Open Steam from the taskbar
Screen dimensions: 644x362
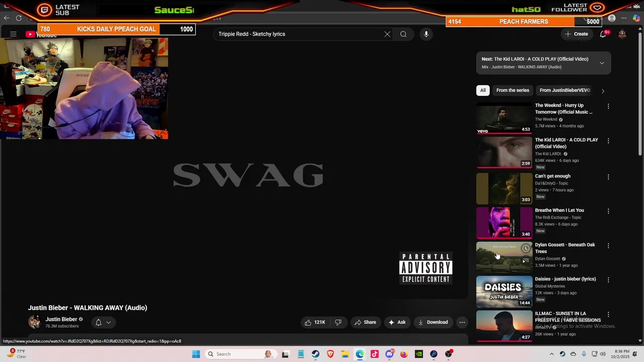tap(315, 354)
